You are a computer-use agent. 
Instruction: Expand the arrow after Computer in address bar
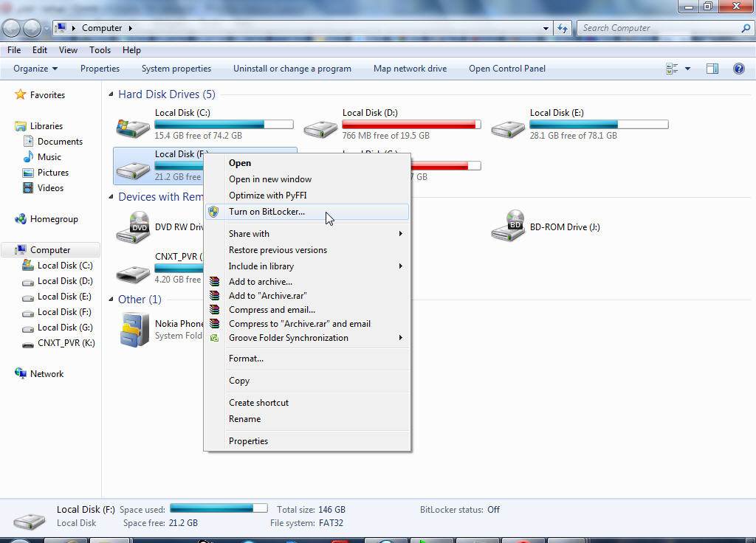tap(130, 28)
